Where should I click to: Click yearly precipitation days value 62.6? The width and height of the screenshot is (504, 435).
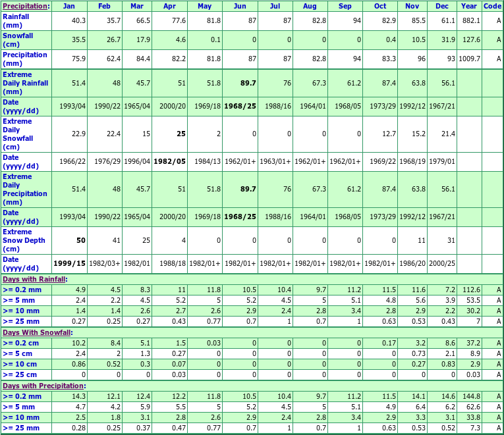[473, 407]
